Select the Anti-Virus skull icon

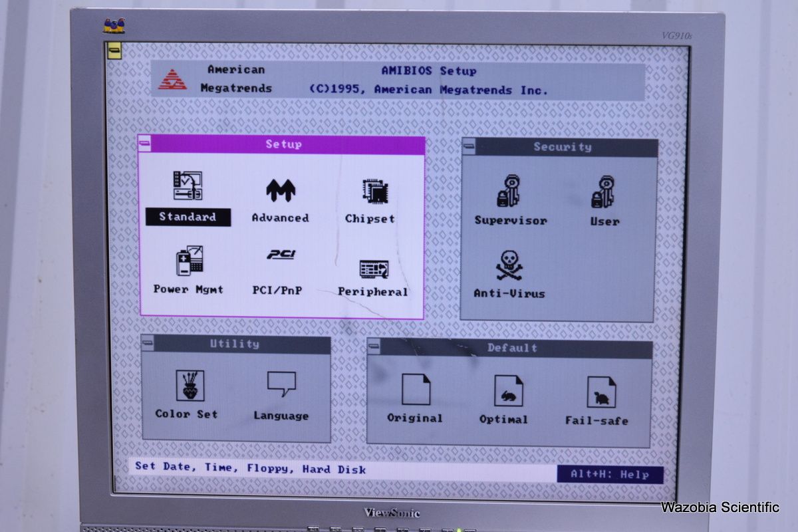tap(509, 265)
